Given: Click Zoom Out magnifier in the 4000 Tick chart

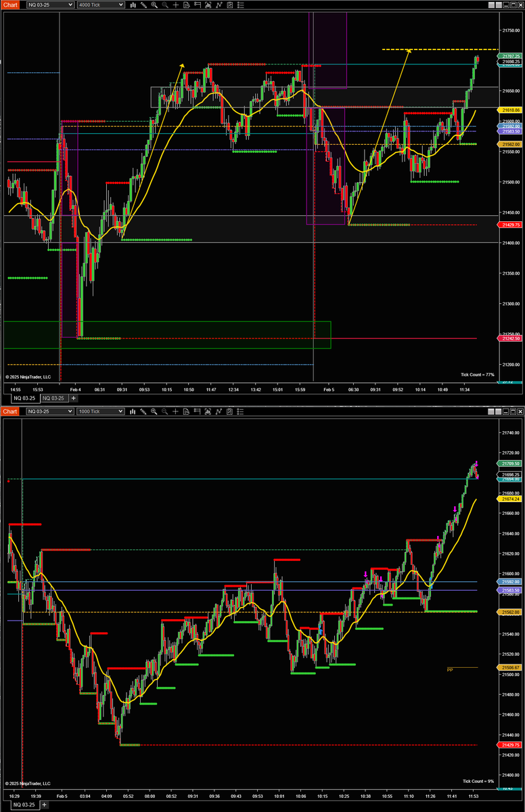Looking at the screenshot, I should click(164, 5).
